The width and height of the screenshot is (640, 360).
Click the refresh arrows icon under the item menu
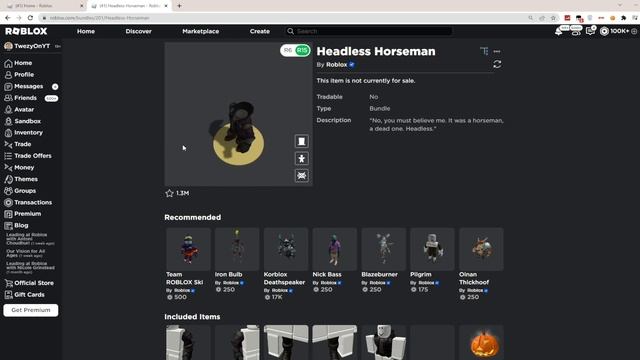pos(497,64)
